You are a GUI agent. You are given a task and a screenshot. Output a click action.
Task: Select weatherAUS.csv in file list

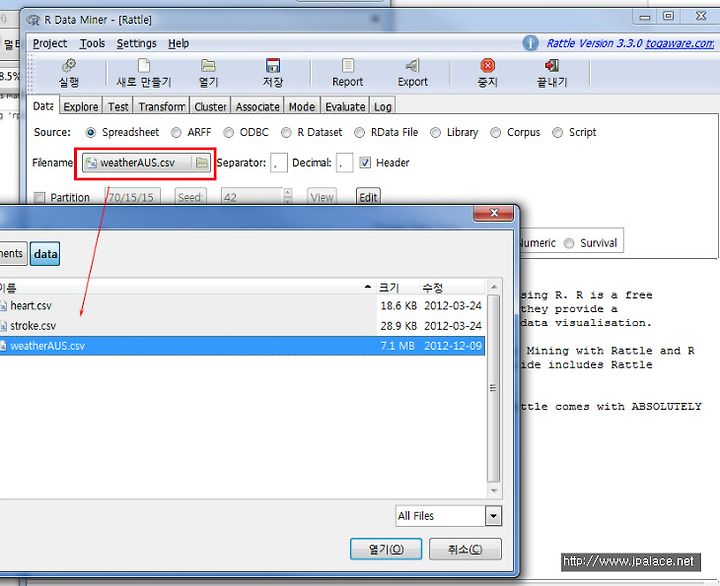coord(242,346)
